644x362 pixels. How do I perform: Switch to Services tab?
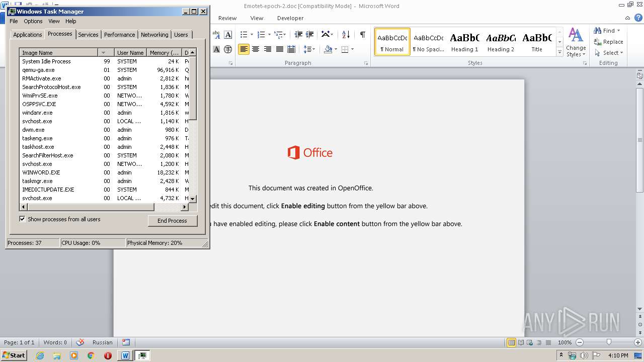click(x=88, y=35)
